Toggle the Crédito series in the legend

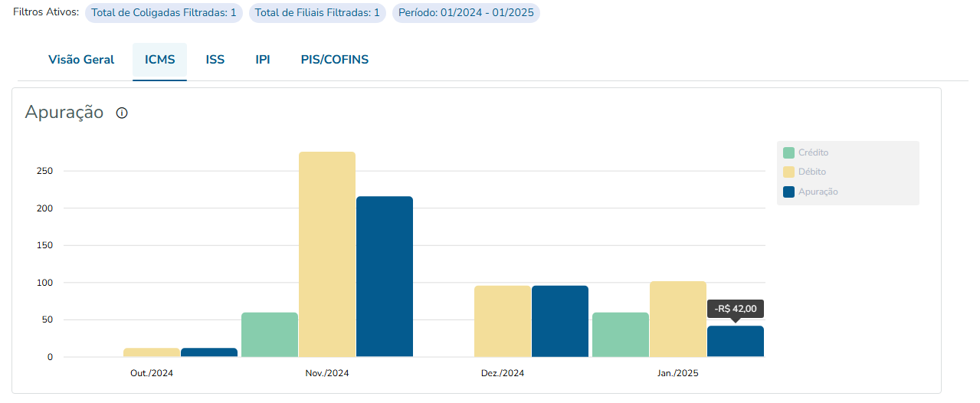(x=813, y=152)
